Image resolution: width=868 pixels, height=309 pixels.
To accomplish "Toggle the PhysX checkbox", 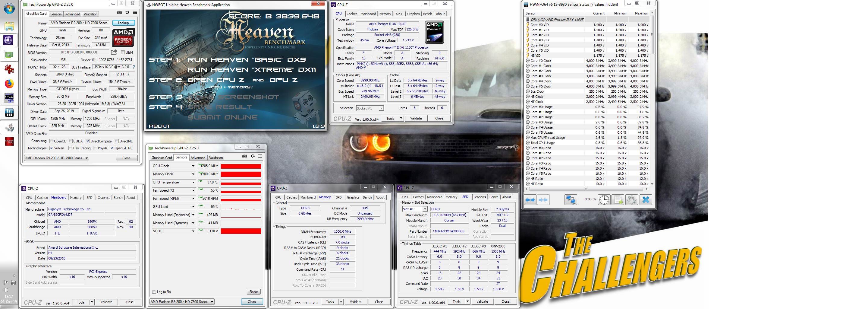I will [x=95, y=148].
